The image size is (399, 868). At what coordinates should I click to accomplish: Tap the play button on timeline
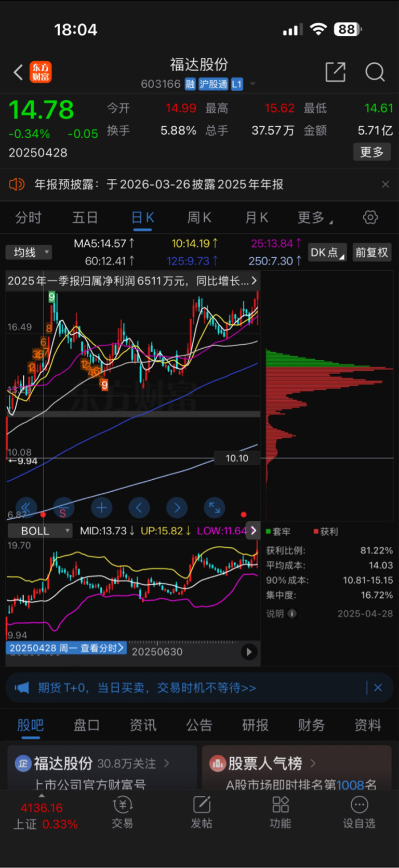pyautogui.click(x=249, y=652)
